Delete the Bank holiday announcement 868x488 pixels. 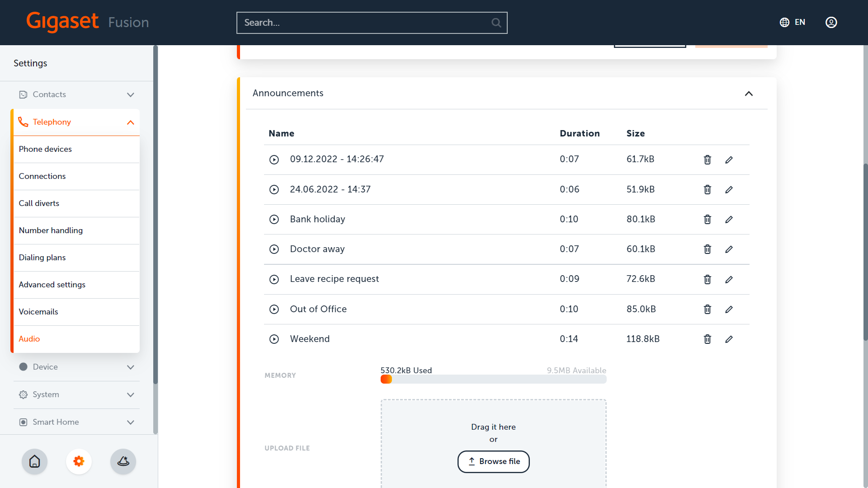click(708, 220)
